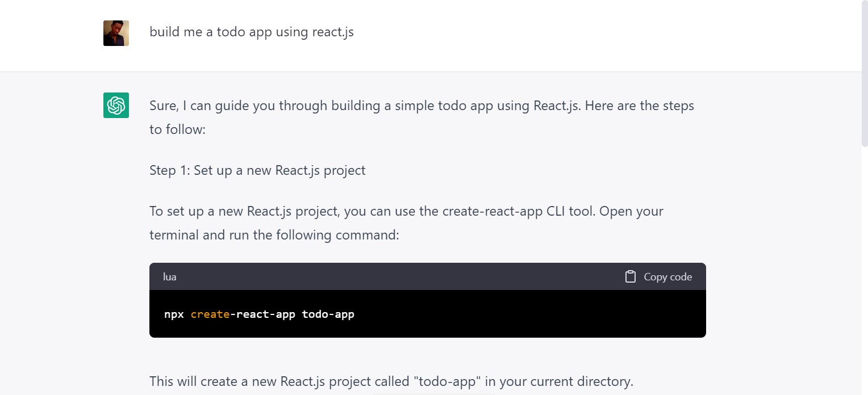Click the page vertical scrollbar thumb
The image size is (868, 395).
(864, 74)
